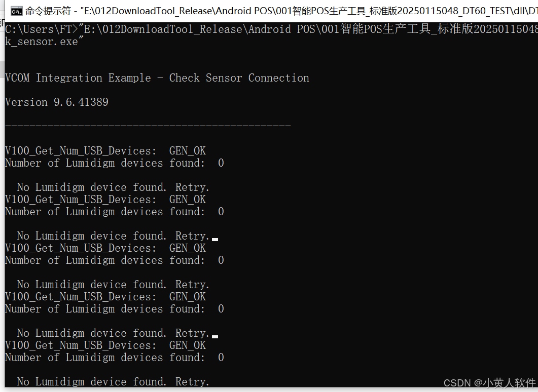Screen dimensions: 538x392
Task: Click the blinking cursor marker after Retry
Action: click(215, 238)
